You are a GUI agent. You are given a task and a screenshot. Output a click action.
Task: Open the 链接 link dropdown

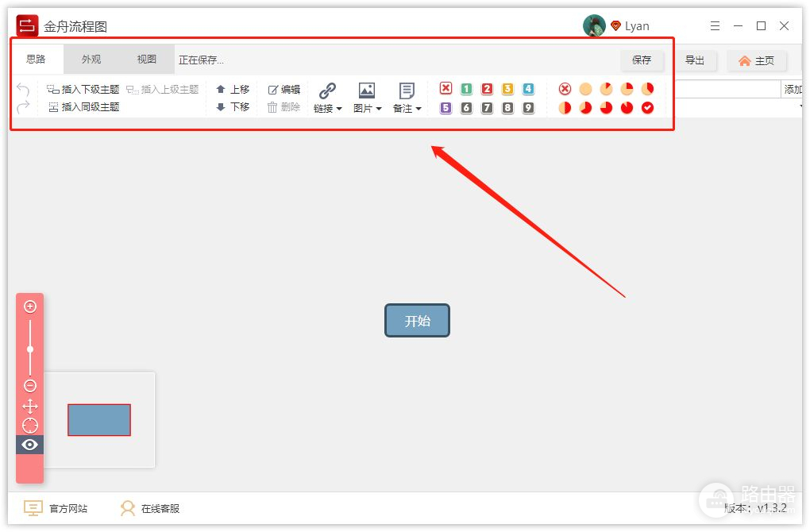click(327, 98)
